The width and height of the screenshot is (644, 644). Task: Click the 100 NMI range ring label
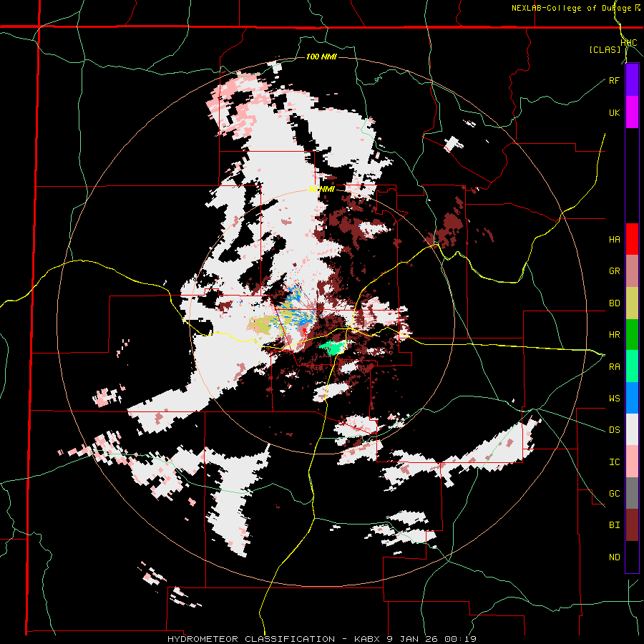point(321,57)
